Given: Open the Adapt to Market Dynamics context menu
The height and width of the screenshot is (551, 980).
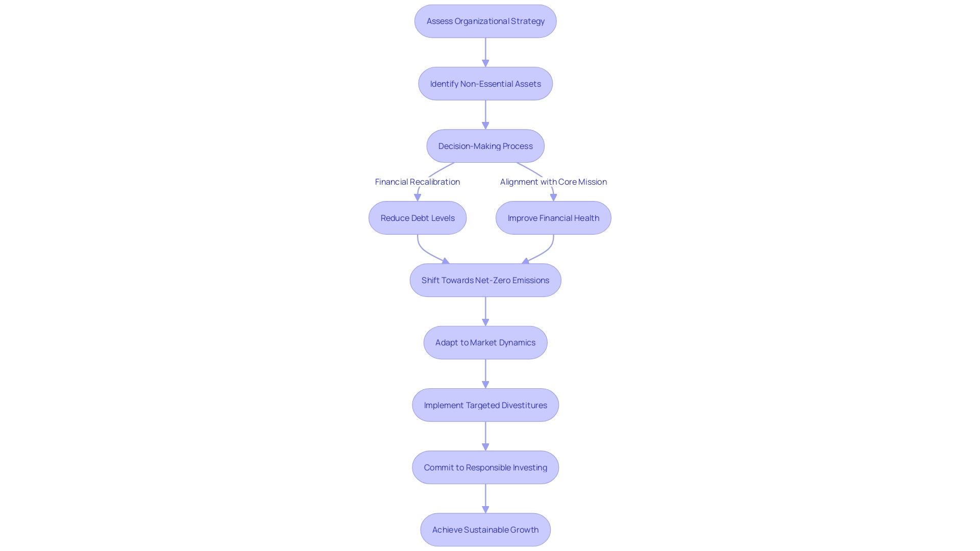Looking at the screenshot, I should [x=485, y=342].
